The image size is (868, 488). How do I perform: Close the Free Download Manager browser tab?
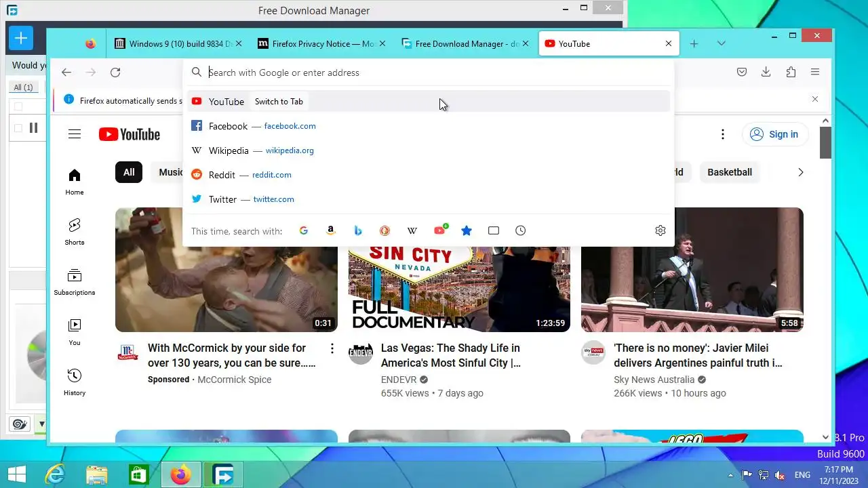pos(526,43)
